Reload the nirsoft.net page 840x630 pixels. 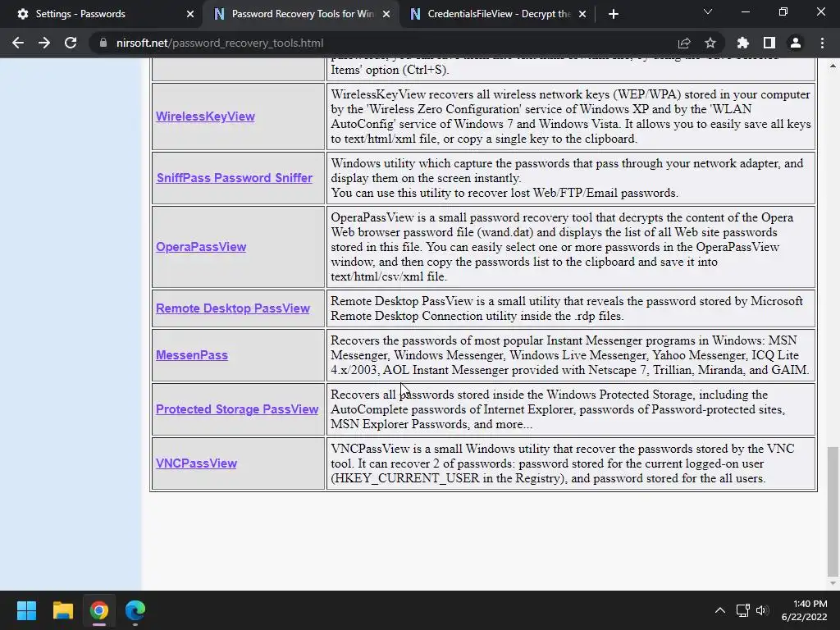tap(71, 43)
